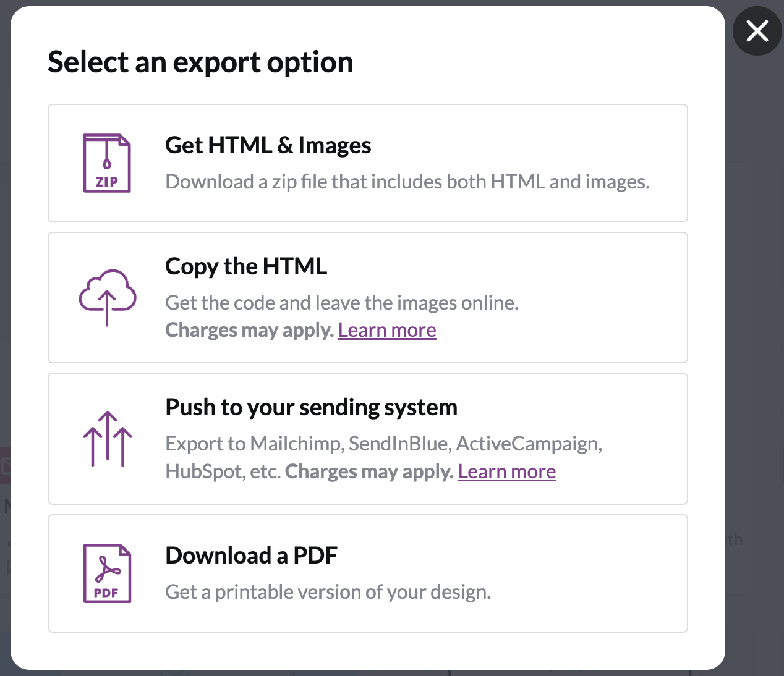Close the export options dialog

(757, 31)
